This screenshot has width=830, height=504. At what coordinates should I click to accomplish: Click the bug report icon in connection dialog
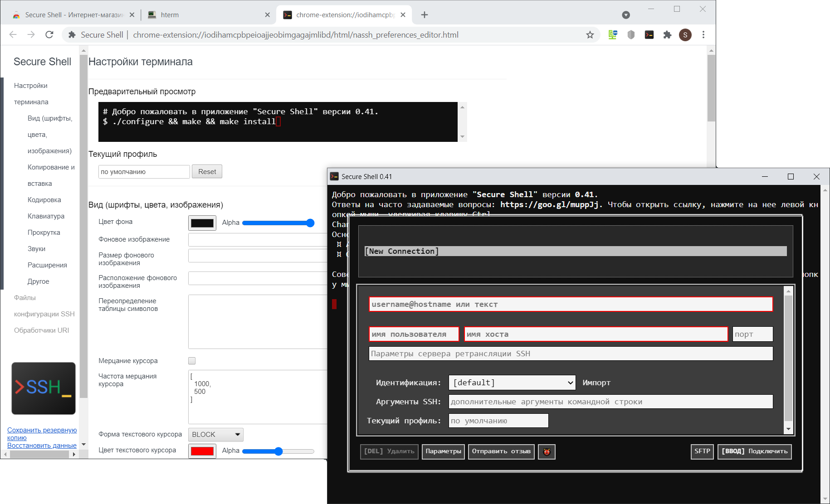click(x=547, y=451)
